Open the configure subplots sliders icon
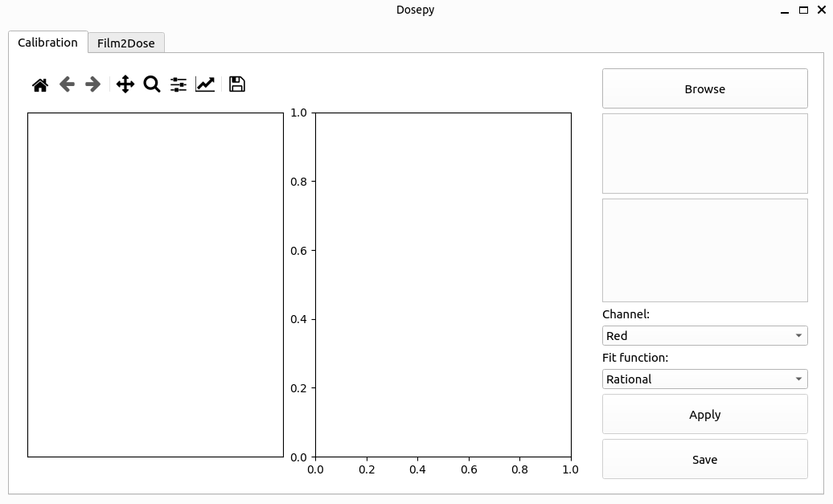The image size is (833, 504). coord(178,84)
